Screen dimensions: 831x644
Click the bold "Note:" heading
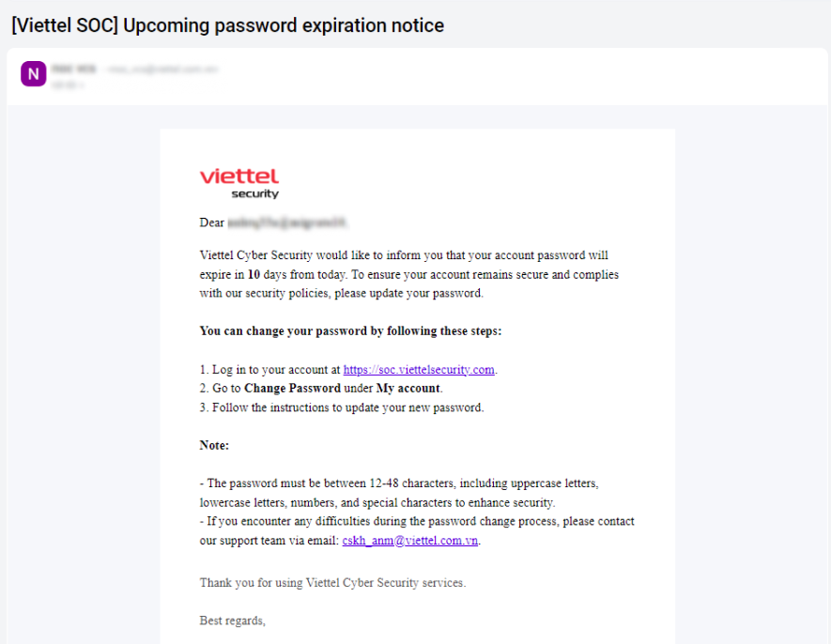click(214, 445)
